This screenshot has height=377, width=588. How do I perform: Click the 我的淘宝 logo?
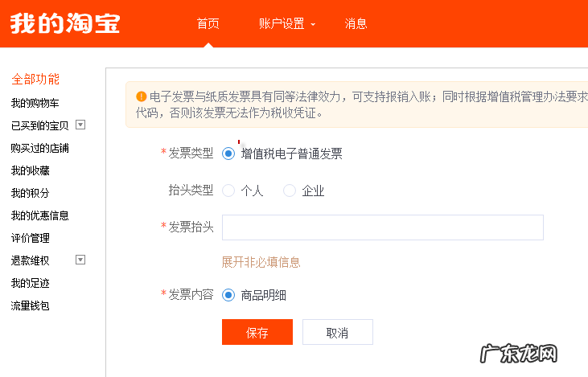(x=65, y=23)
